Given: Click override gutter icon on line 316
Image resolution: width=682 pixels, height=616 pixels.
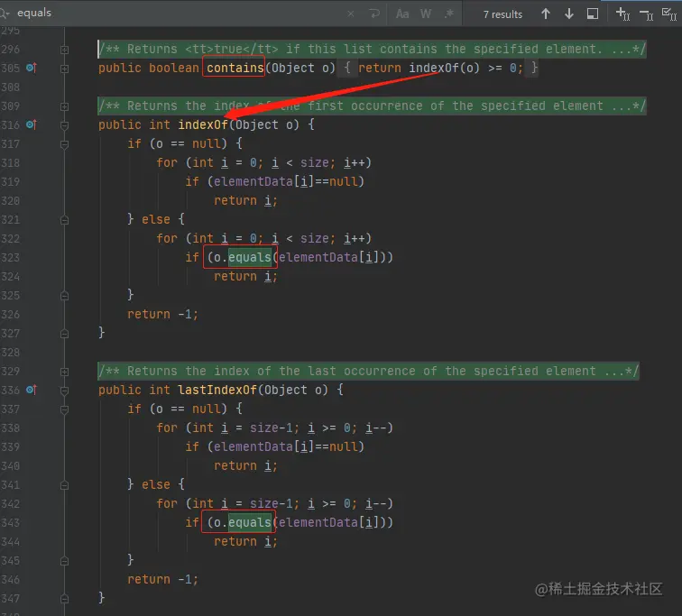Looking at the screenshot, I should pyautogui.click(x=32, y=124).
